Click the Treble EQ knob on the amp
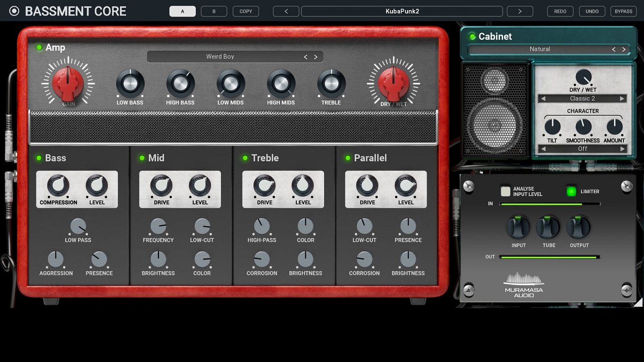This screenshot has width=644, height=362. [331, 83]
